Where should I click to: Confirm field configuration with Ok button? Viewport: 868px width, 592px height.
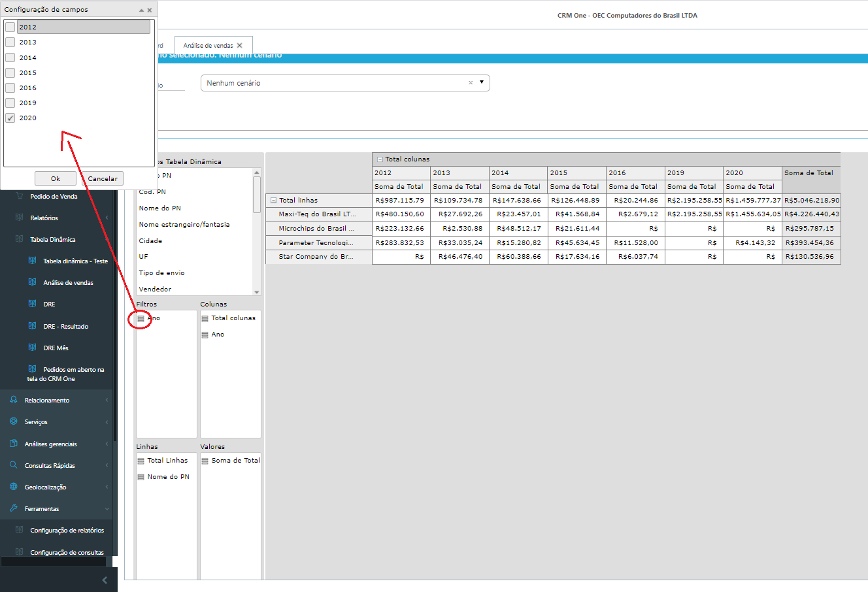56,178
